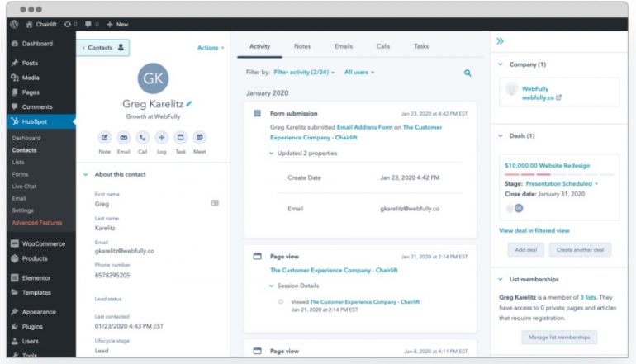This screenshot has width=636, height=364.
Task: Open the Media menu item
Action: point(41,78)
